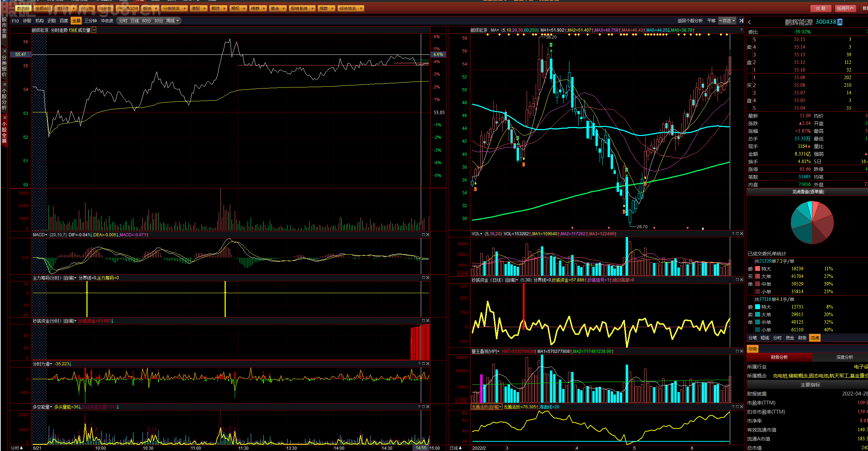868x451 pixels.
Task: Close the 主力筹码 indicator panel
Action: pos(428,278)
